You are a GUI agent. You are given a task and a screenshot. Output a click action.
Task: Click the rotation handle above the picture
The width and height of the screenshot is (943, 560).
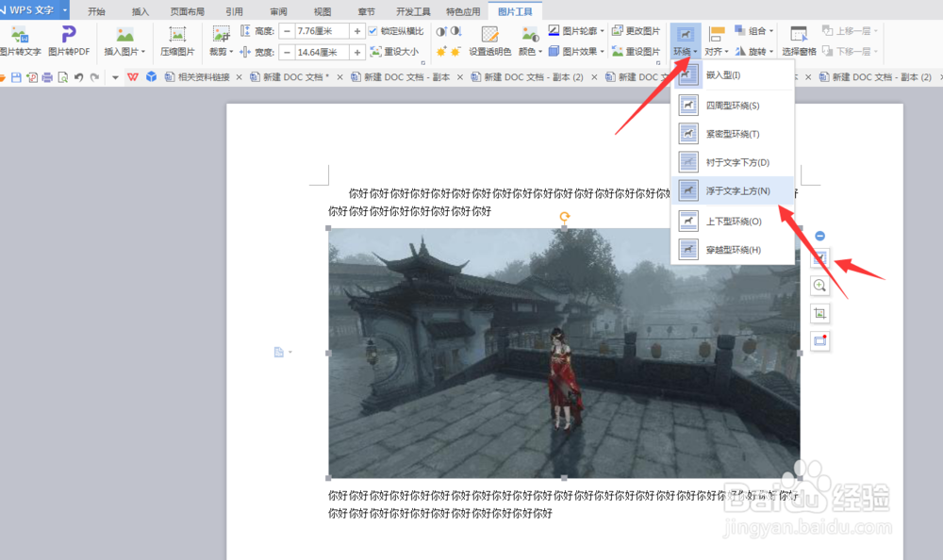564,217
